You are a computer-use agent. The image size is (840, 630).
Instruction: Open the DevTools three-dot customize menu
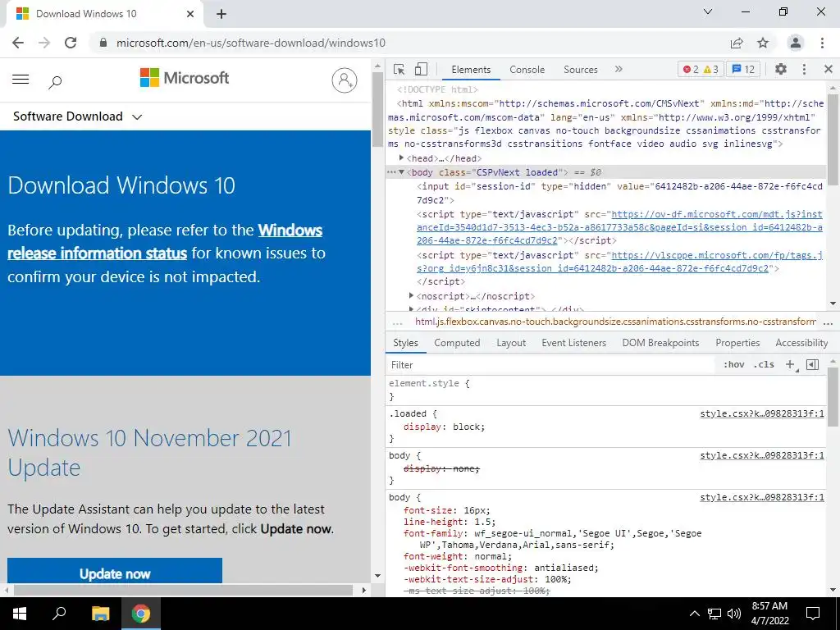[804, 69]
